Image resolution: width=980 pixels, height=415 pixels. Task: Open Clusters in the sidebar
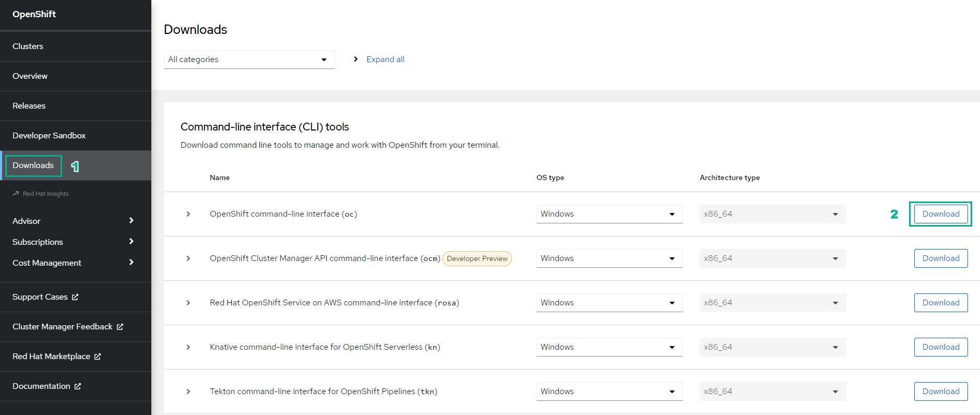[28, 46]
